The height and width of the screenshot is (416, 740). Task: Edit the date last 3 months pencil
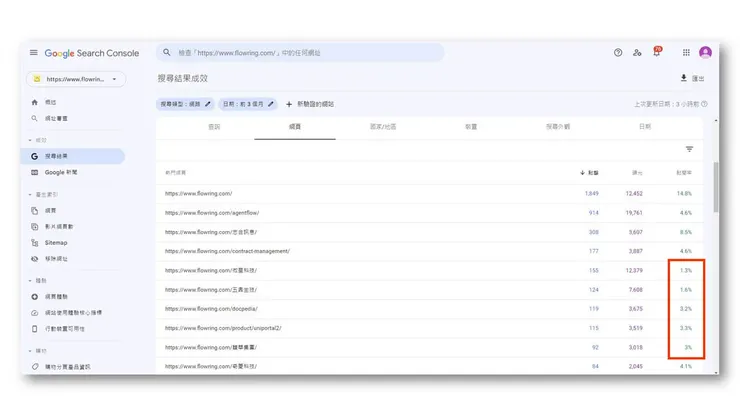[x=270, y=104]
